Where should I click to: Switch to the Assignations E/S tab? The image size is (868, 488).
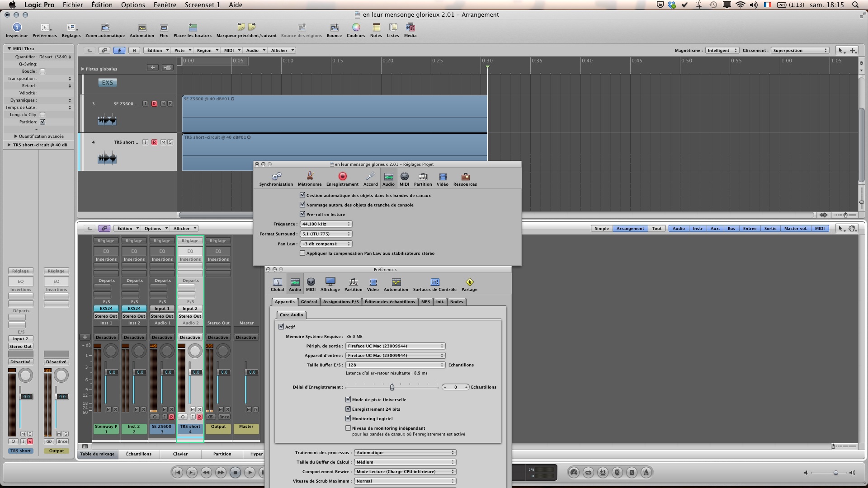tap(340, 302)
